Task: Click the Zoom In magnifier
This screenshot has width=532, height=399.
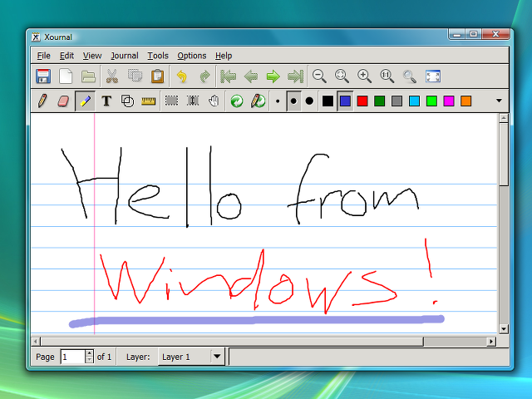Action: (364, 76)
